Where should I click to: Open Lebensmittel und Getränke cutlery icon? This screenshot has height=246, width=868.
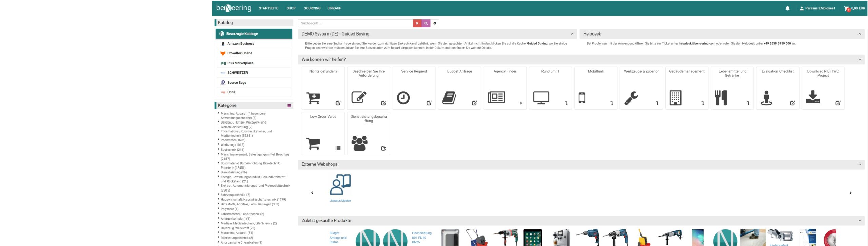pos(721,98)
